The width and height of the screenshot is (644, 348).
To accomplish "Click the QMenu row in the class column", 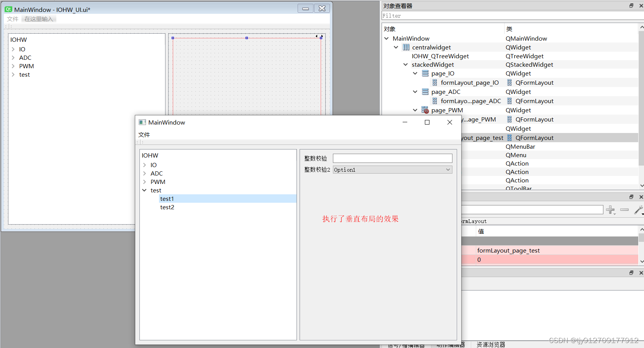I will pos(516,155).
